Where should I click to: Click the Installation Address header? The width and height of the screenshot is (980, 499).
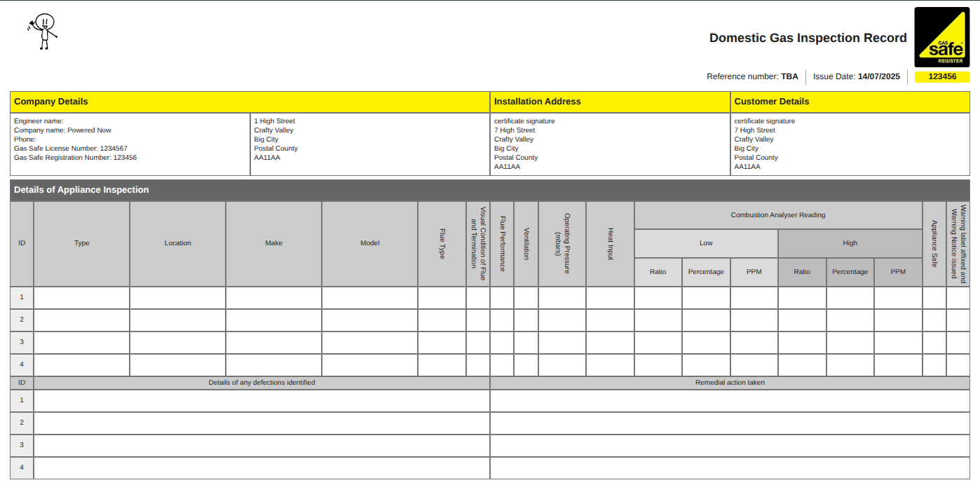(610, 102)
